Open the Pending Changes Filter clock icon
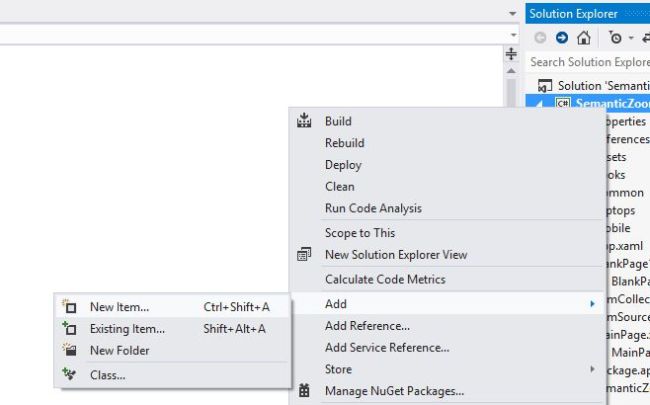This screenshot has height=405, width=650. point(617,38)
